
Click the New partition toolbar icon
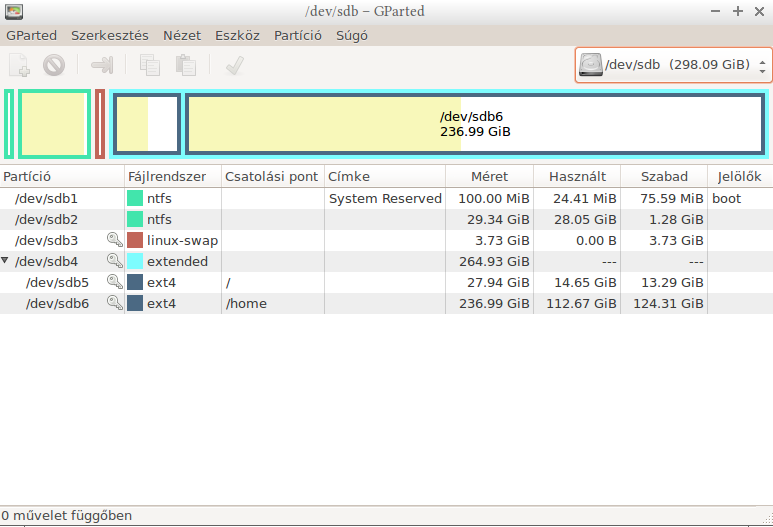[x=19, y=65]
